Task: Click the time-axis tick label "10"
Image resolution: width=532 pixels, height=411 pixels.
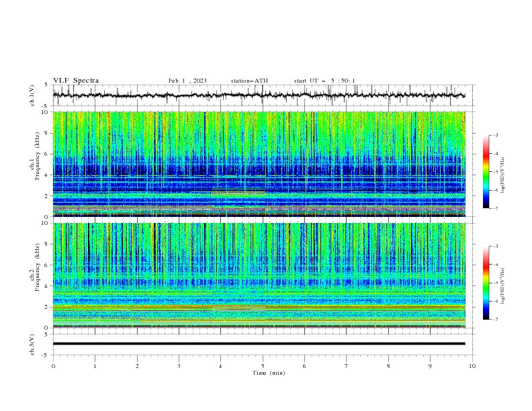Action: click(x=472, y=366)
